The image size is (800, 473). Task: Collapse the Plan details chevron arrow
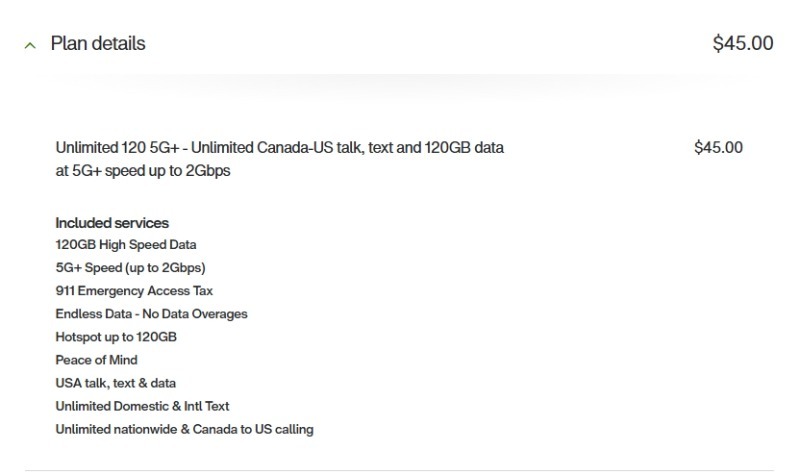(x=31, y=45)
